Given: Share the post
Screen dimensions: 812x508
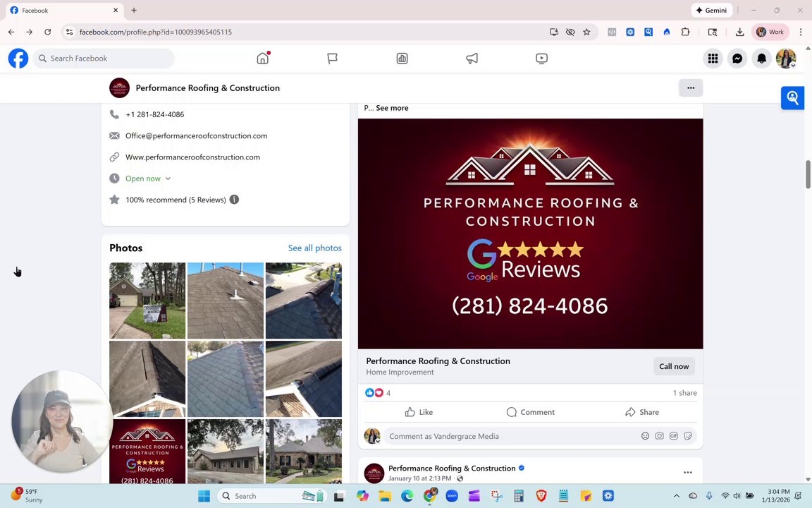Looking at the screenshot, I should tap(642, 412).
